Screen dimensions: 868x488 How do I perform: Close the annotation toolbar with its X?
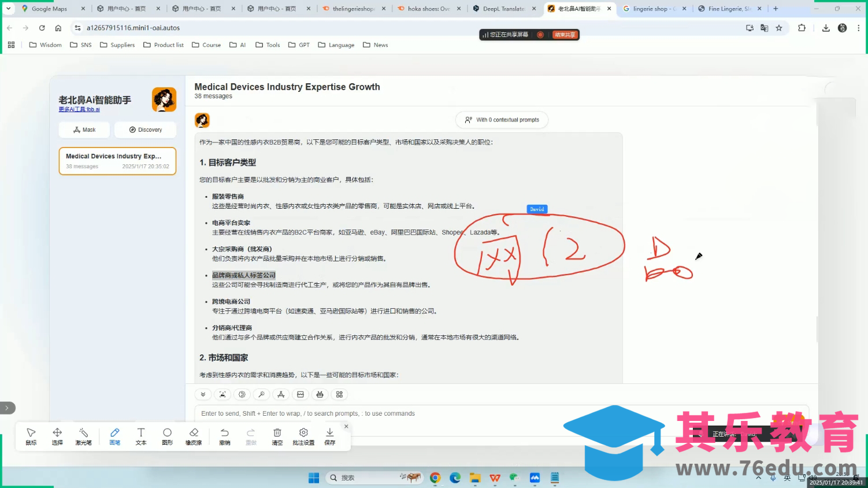(346, 426)
